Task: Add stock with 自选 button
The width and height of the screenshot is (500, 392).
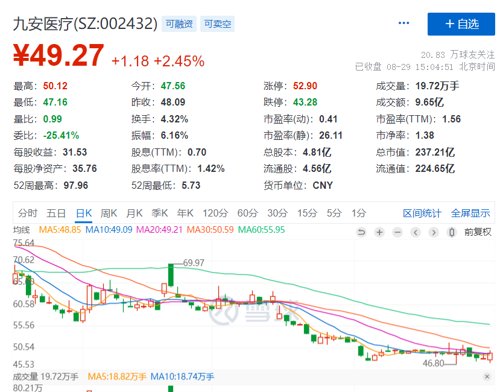Action: [461, 24]
